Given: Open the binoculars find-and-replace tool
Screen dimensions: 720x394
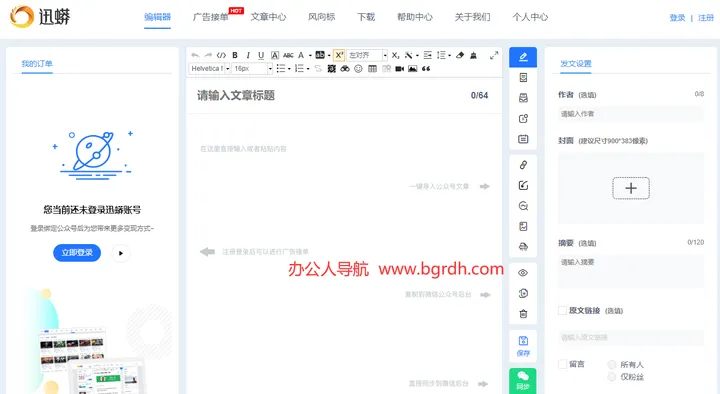Looking at the screenshot, I should pos(345,69).
